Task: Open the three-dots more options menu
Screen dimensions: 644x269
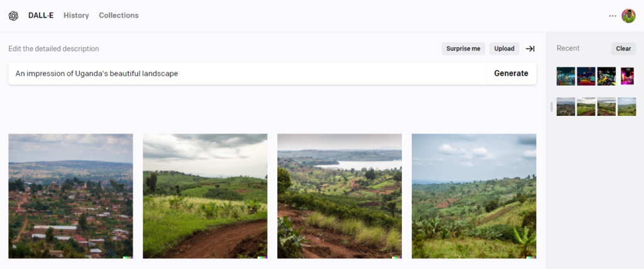Action: point(613,16)
